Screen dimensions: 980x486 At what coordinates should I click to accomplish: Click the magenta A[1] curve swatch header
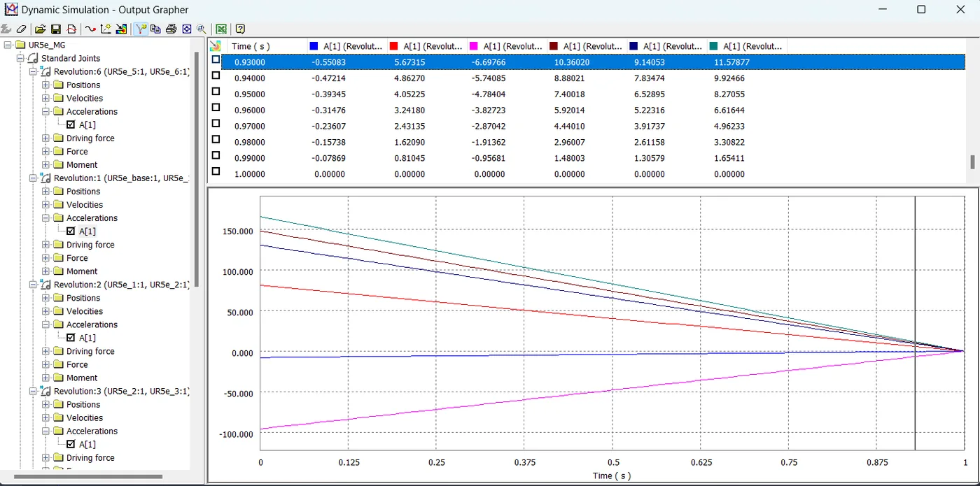pos(474,46)
